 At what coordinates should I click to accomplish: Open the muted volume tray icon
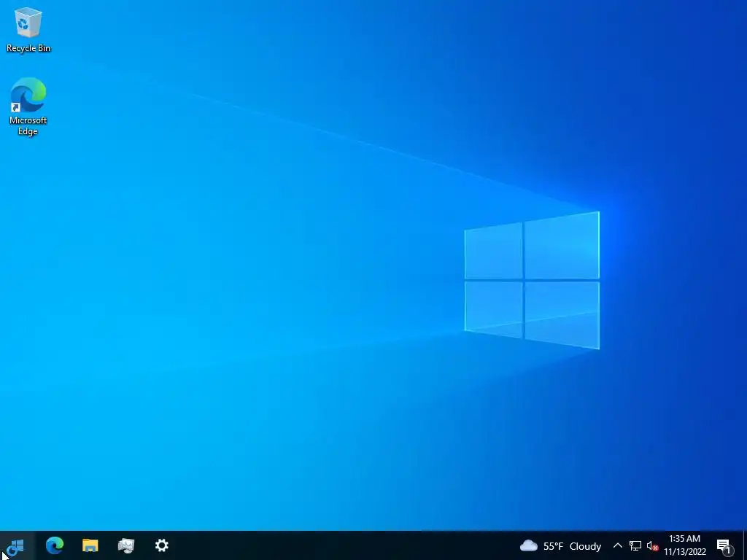click(652, 546)
